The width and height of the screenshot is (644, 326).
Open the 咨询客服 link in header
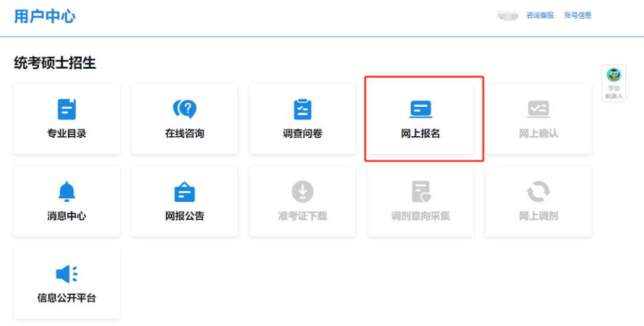(540, 16)
